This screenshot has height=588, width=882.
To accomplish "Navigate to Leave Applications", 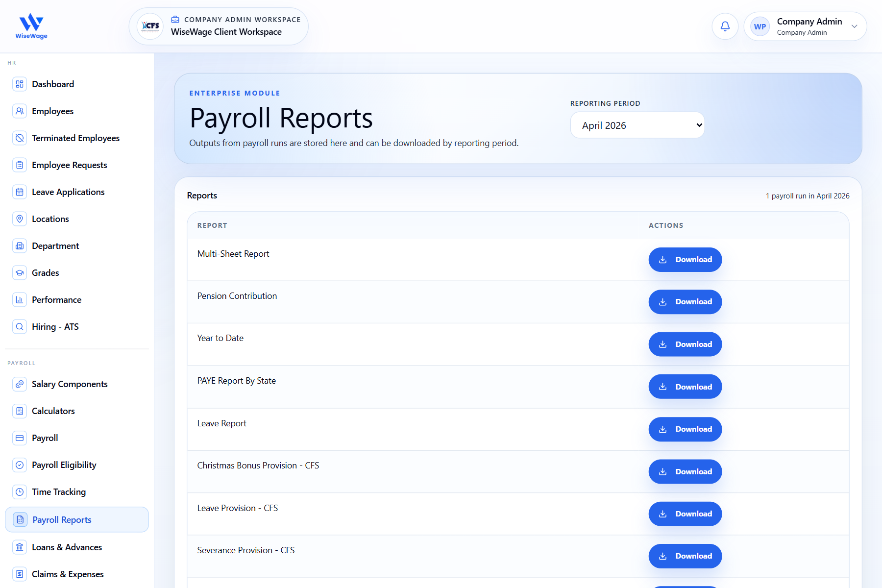I will point(77,192).
